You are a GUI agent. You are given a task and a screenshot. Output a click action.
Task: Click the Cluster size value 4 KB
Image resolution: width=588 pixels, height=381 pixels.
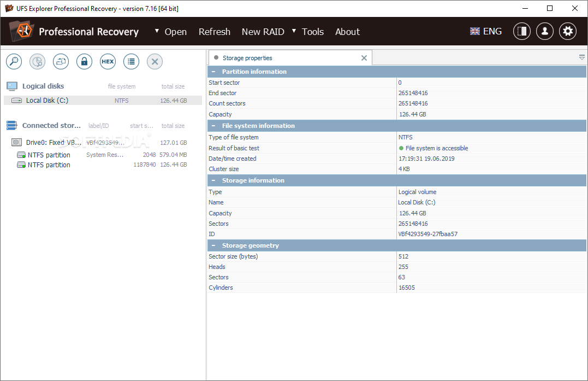point(404,169)
